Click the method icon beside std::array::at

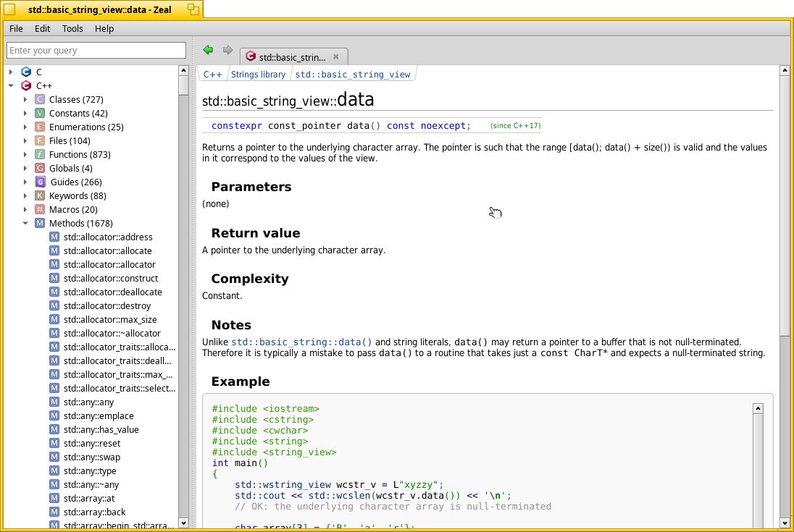coord(54,498)
